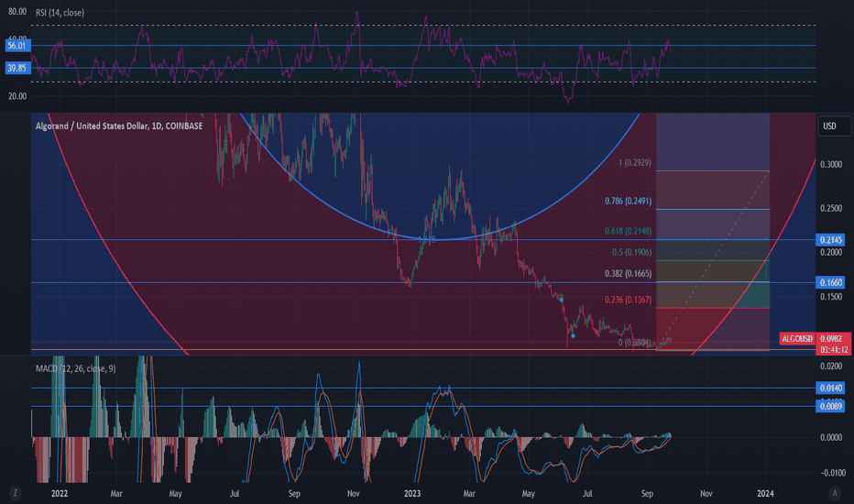Select the 0.2145 horizontal line price label
Screen dimensions: 854x504
pyautogui.click(x=830, y=240)
